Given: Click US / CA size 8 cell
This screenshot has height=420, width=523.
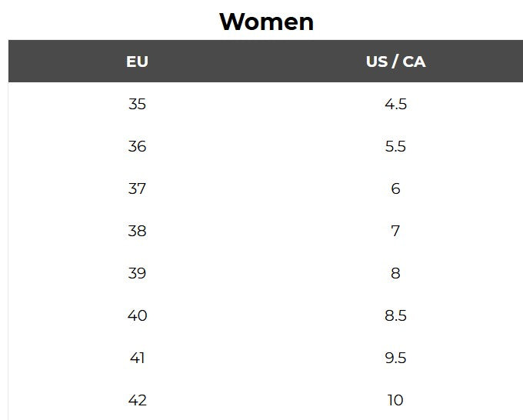Looking at the screenshot, I should 395,273.
